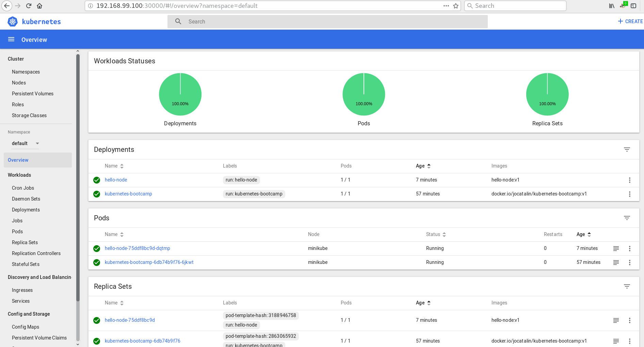Click the CREATE button
The width and height of the screenshot is (644, 347).
point(630,21)
